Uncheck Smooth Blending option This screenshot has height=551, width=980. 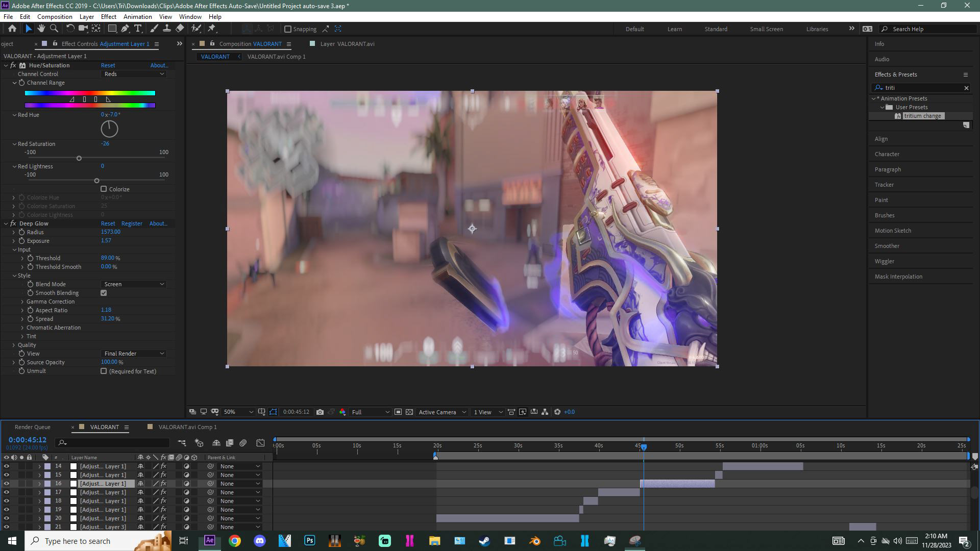(x=104, y=293)
